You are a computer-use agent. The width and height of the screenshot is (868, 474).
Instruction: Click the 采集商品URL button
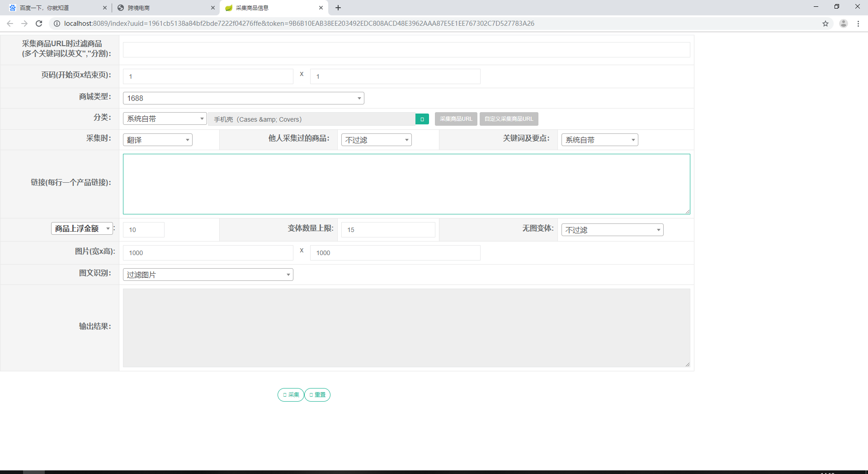click(x=456, y=119)
